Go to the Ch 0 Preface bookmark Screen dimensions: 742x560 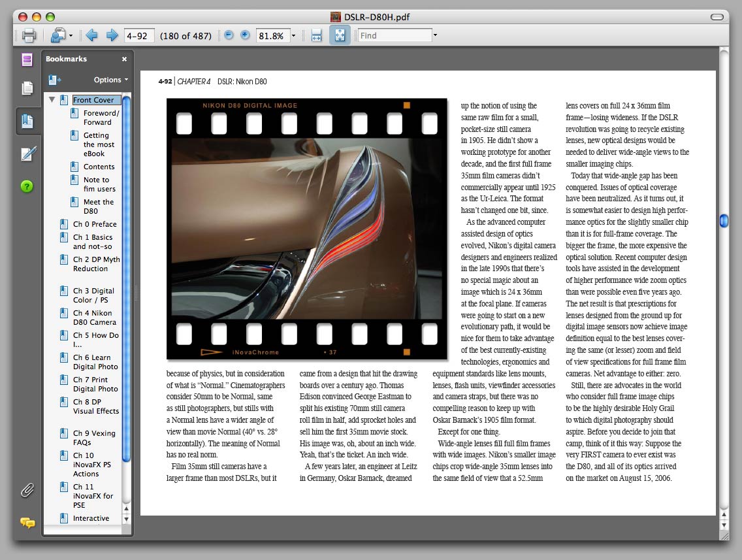tap(95, 224)
